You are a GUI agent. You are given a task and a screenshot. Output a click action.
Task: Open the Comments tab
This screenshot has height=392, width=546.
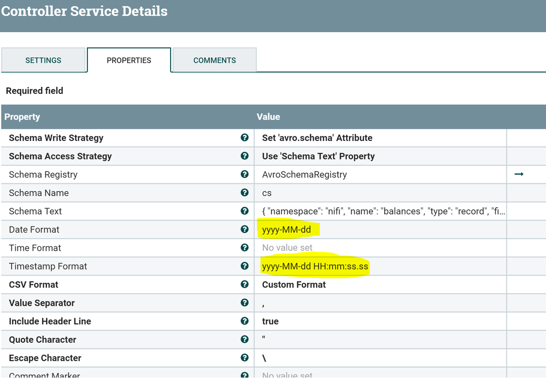tap(214, 60)
